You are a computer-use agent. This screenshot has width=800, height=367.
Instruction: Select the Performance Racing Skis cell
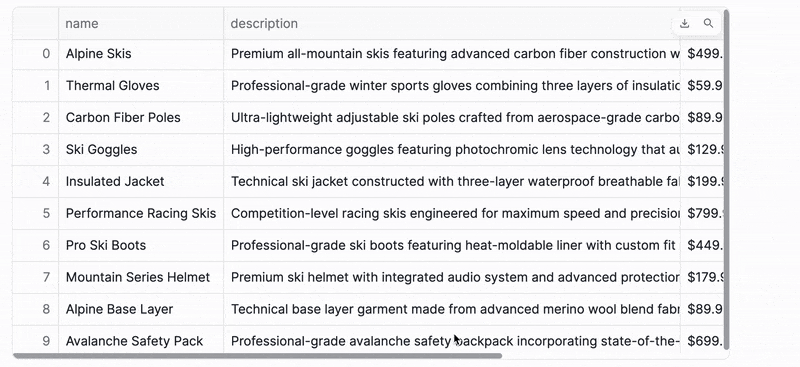141,213
